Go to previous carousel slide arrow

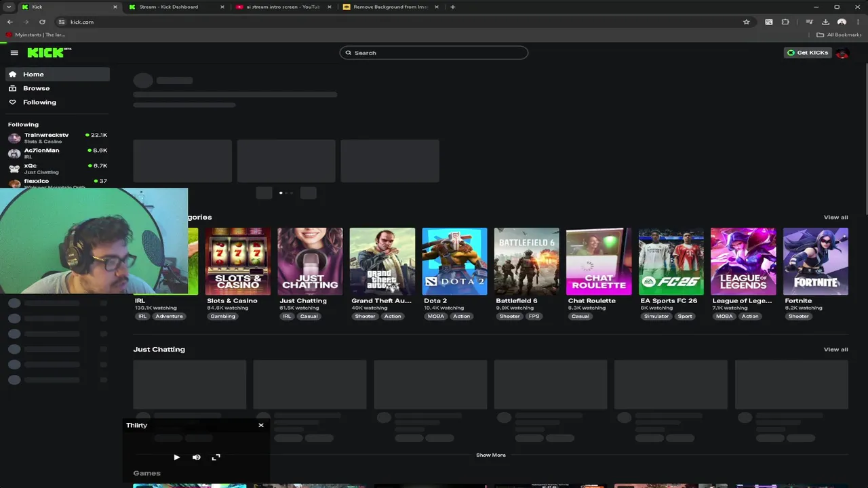click(264, 193)
